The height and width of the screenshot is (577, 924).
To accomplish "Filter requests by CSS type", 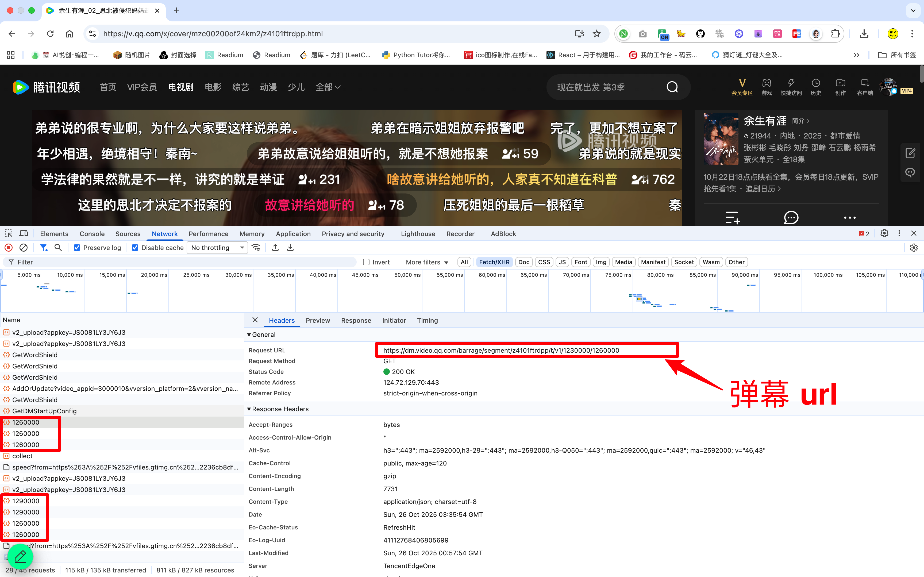I will 544,262.
